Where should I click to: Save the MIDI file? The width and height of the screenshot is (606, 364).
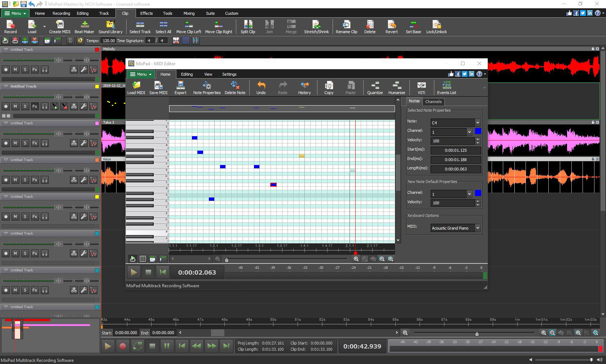click(x=158, y=87)
